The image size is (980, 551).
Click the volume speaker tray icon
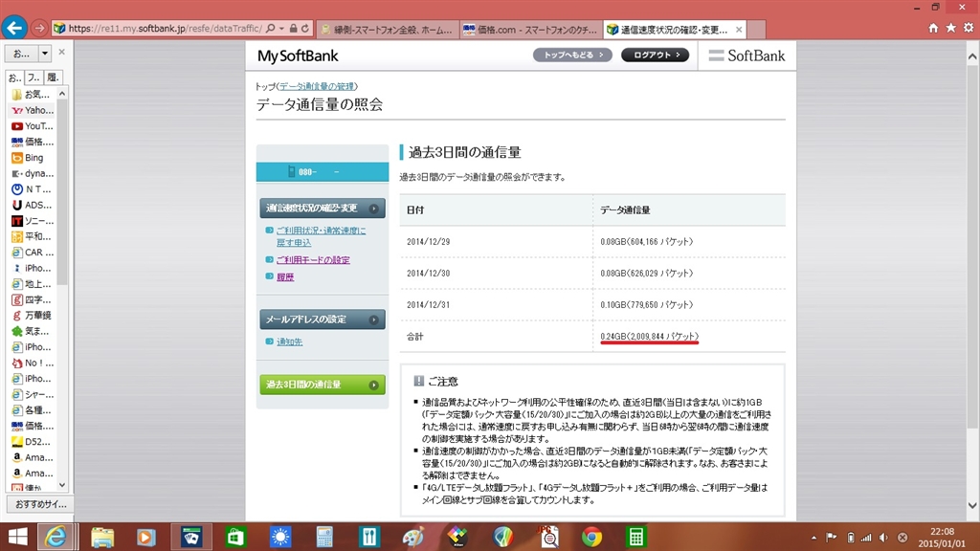883,538
